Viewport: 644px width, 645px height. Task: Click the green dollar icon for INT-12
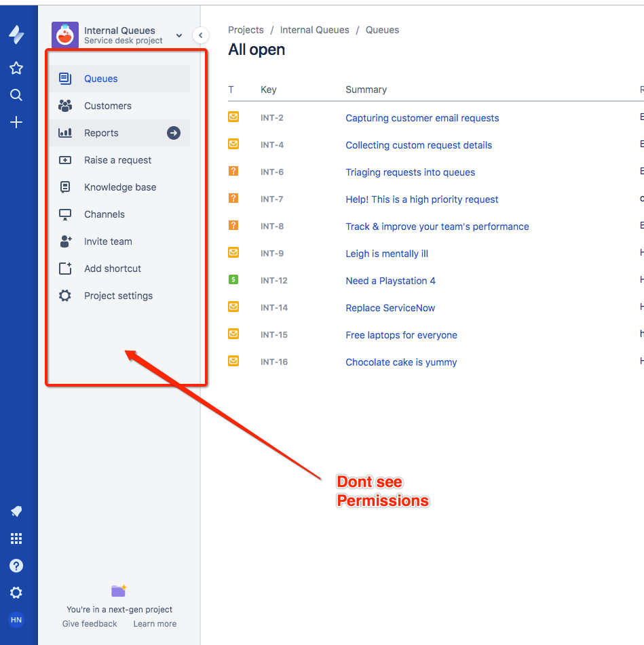click(x=233, y=279)
